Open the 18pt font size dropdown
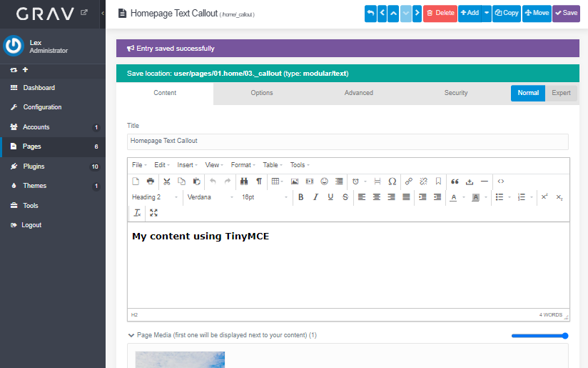 pos(264,197)
